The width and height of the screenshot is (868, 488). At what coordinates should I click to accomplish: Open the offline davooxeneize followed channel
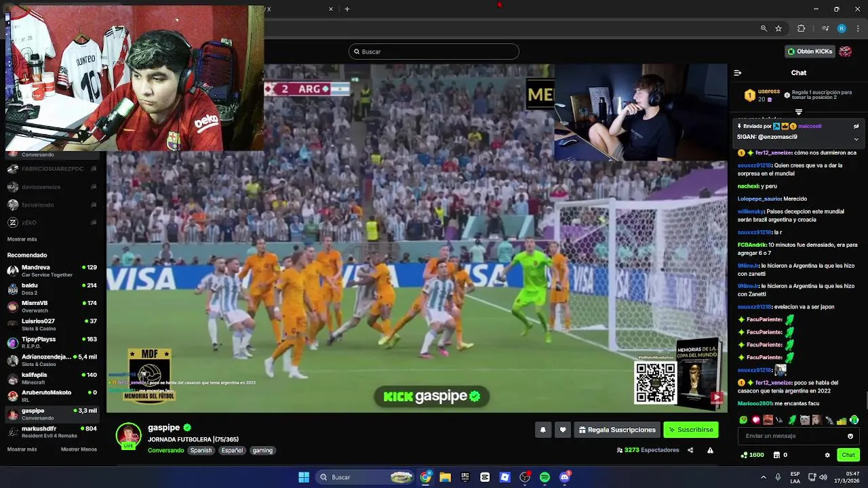52,186
